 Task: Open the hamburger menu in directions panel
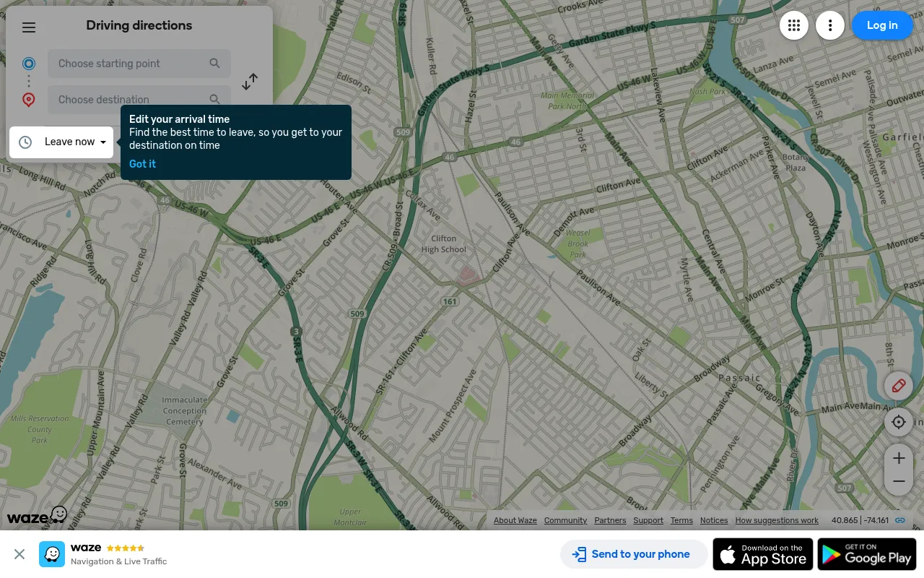tap(29, 27)
